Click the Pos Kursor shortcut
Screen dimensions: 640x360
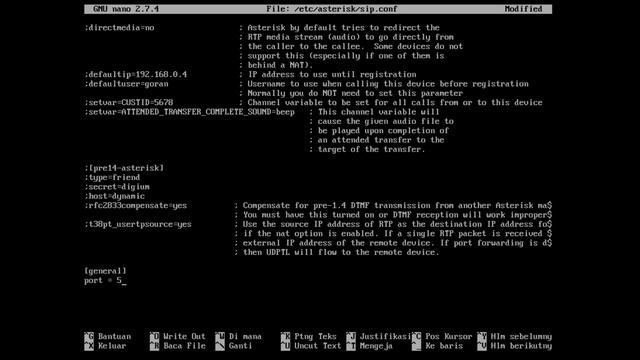[x=442, y=337]
